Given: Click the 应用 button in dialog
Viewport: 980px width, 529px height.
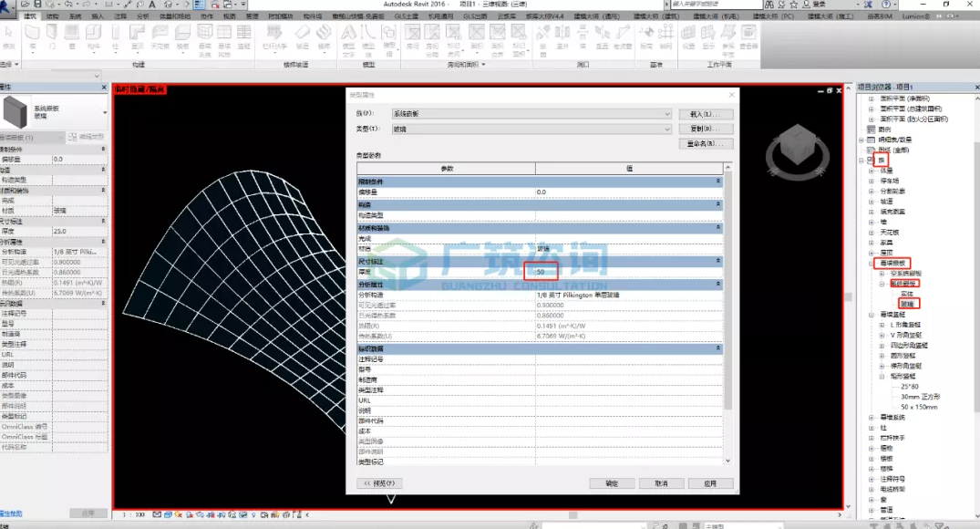Looking at the screenshot, I should click(711, 483).
